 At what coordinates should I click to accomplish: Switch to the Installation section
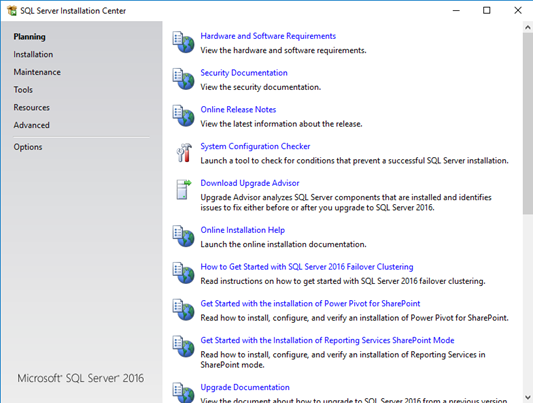[33, 54]
